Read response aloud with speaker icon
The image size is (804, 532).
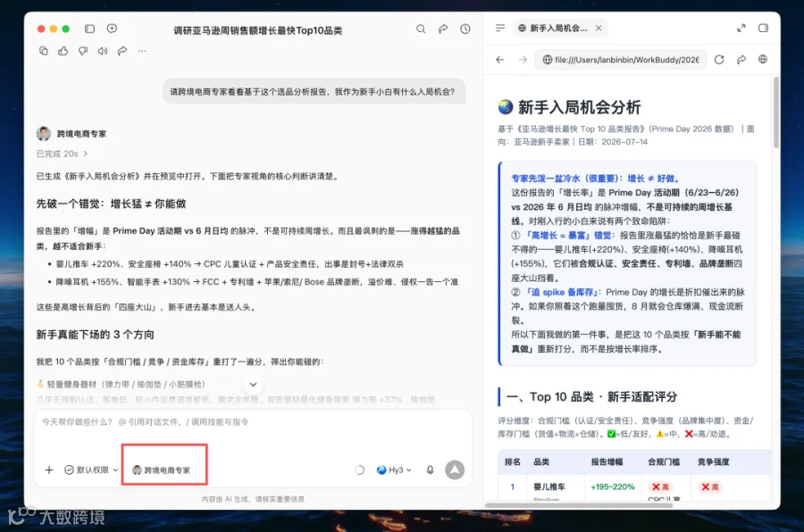(103, 51)
